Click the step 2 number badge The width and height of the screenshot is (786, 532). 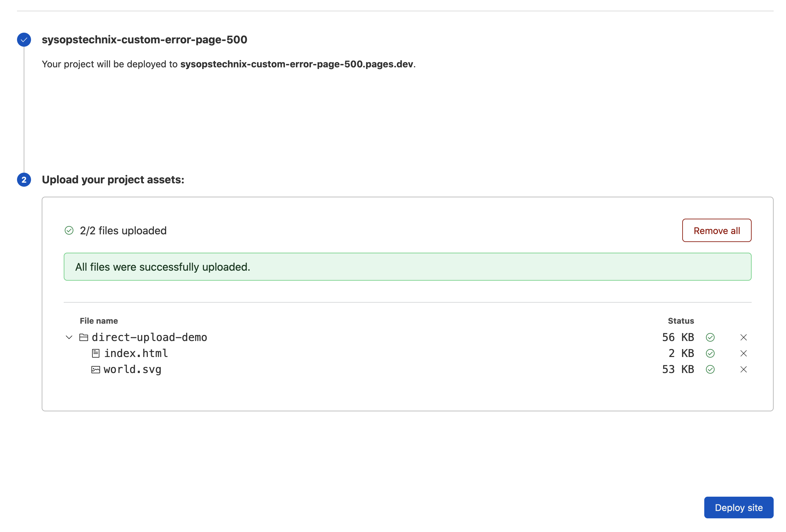click(24, 180)
